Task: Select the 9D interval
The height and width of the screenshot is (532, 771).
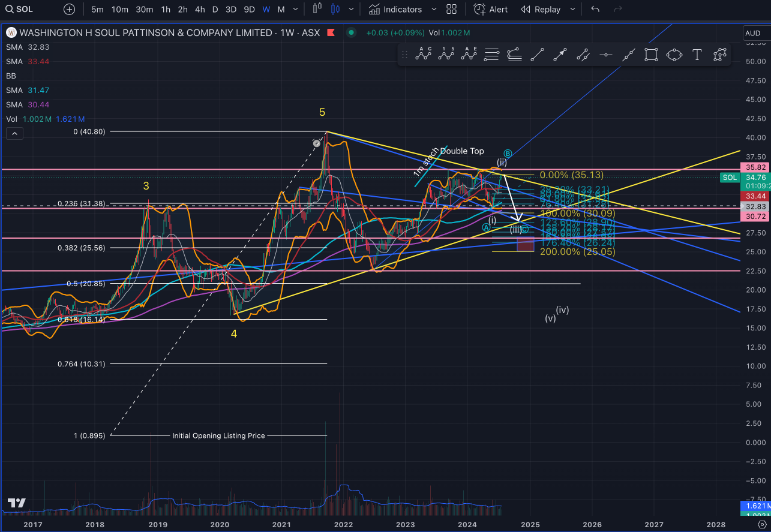Action: pyautogui.click(x=250, y=10)
